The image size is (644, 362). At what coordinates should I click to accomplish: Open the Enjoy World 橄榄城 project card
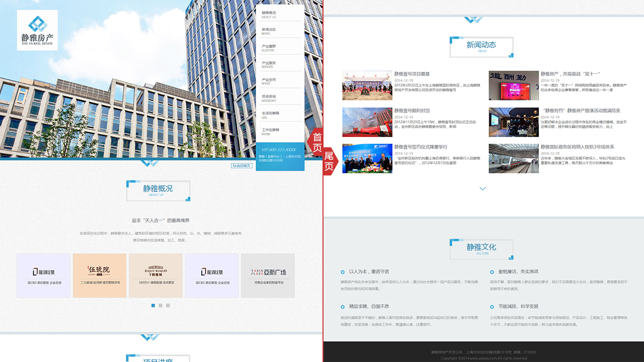coord(155,275)
